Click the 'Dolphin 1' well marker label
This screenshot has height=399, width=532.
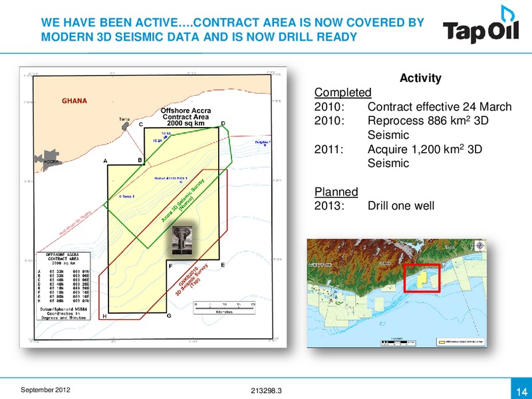pos(263,142)
